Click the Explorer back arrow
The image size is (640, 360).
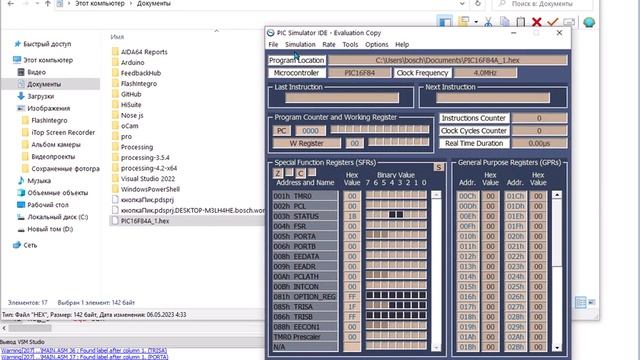(x=11, y=4)
